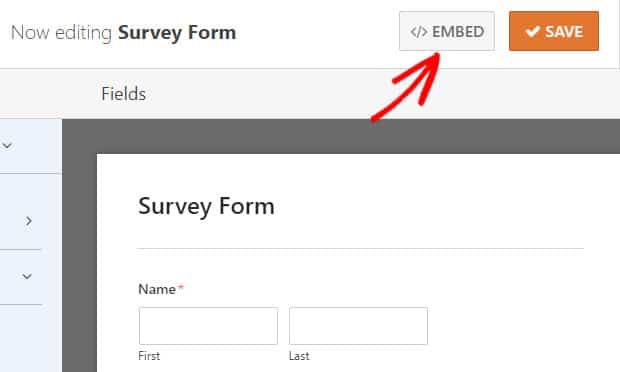Select the Survey Form title in preview

click(x=206, y=207)
